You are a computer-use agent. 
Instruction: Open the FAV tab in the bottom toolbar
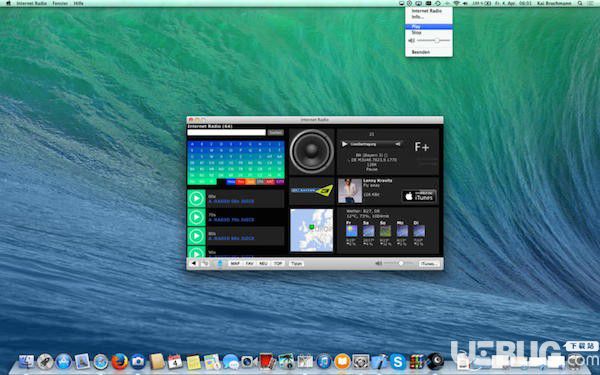pyautogui.click(x=249, y=264)
